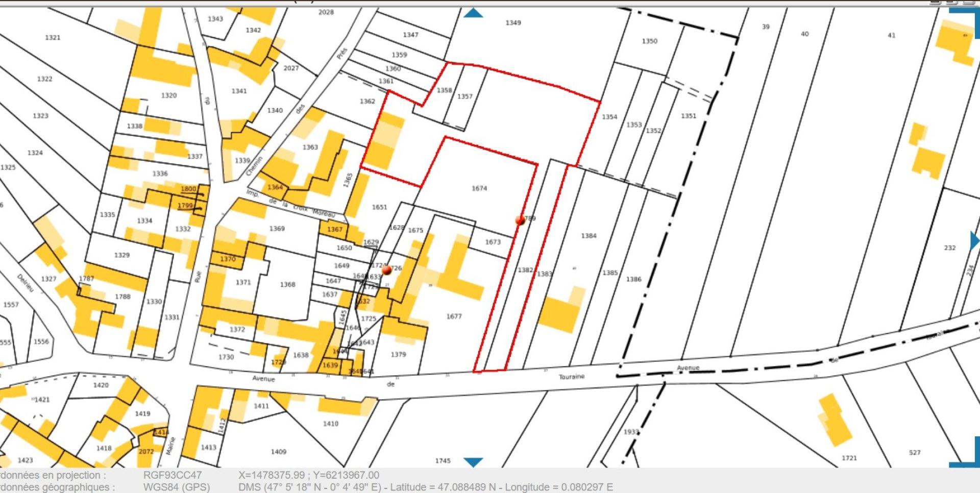Select parcel 1368 on the map
Image resolution: width=980 pixels, height=493 pixels.
[287, 284]
